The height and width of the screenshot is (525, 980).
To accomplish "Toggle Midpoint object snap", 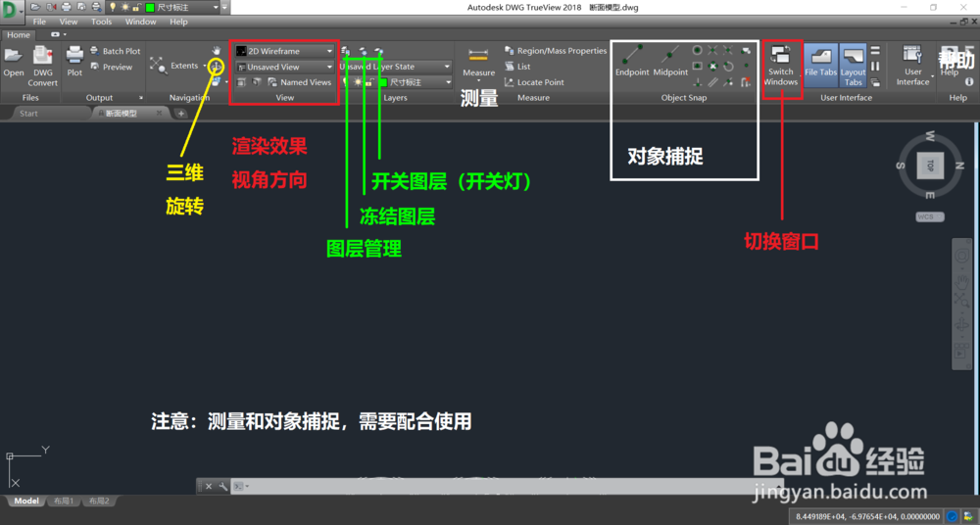I will pyautogui.click(x=670, y=61).
